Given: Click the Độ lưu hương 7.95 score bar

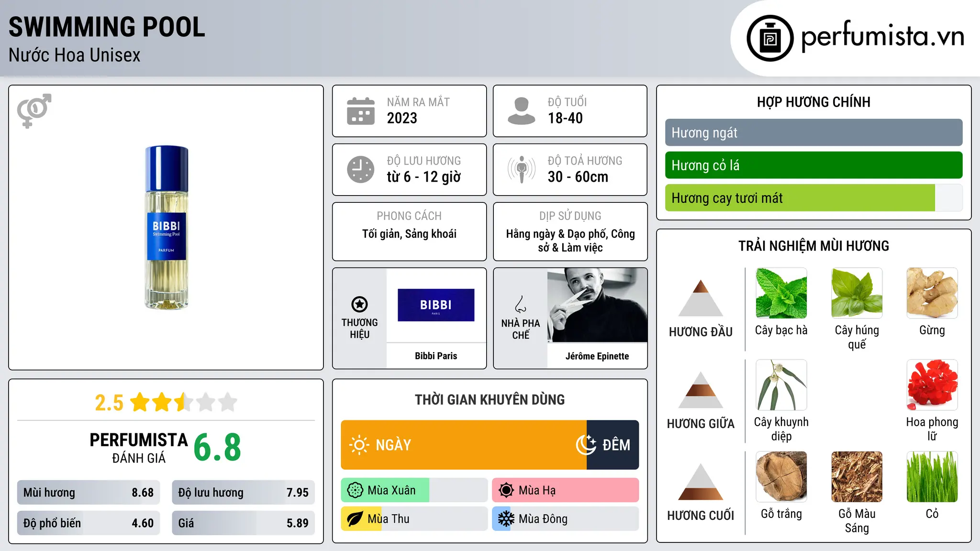Looking at the screenshot, I should tap(244, 492).
